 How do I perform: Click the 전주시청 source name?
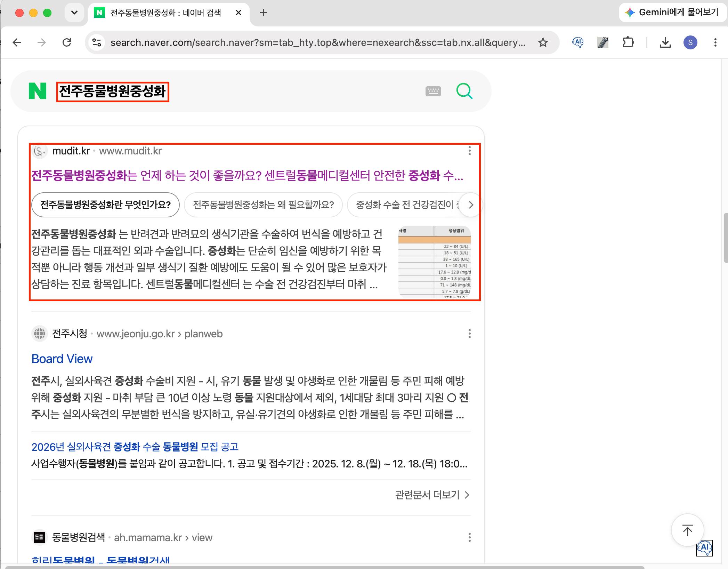(70, 334)
